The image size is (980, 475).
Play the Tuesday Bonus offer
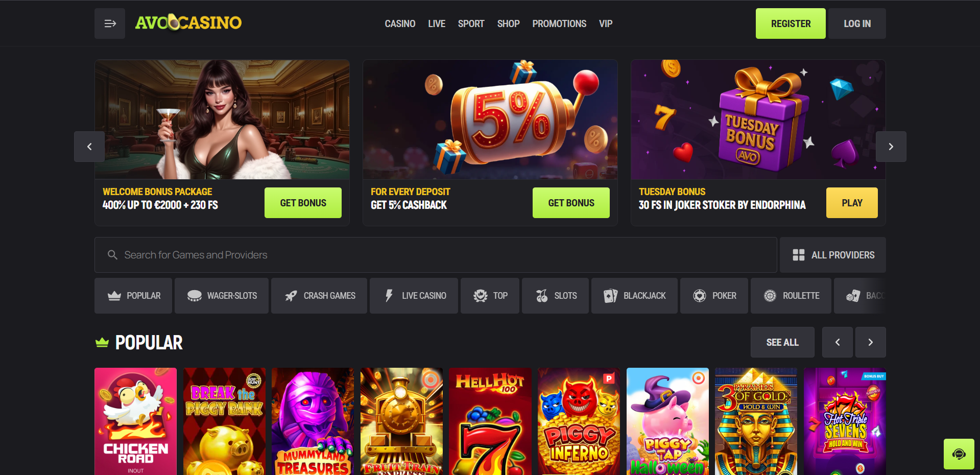tap(852, 203)
